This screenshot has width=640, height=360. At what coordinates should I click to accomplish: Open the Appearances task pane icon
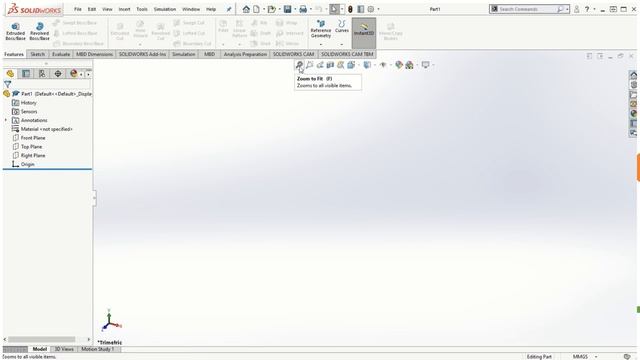[x=633, y=113]
